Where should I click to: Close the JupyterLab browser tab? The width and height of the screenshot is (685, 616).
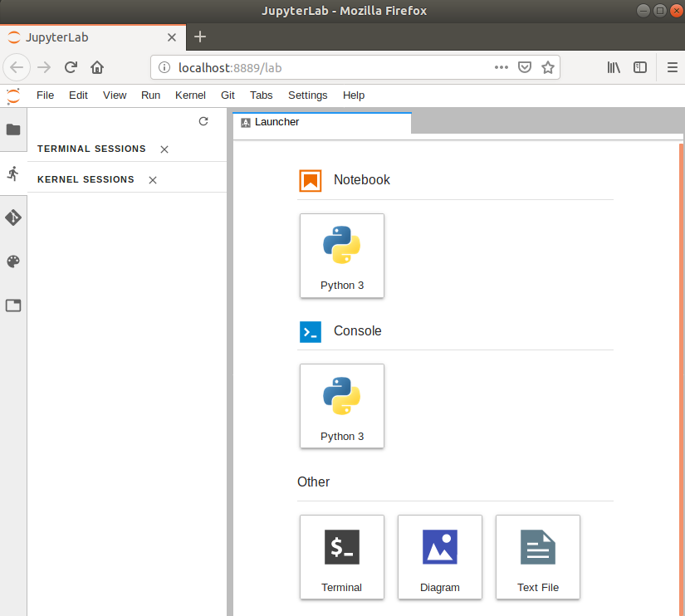(172, 37)
